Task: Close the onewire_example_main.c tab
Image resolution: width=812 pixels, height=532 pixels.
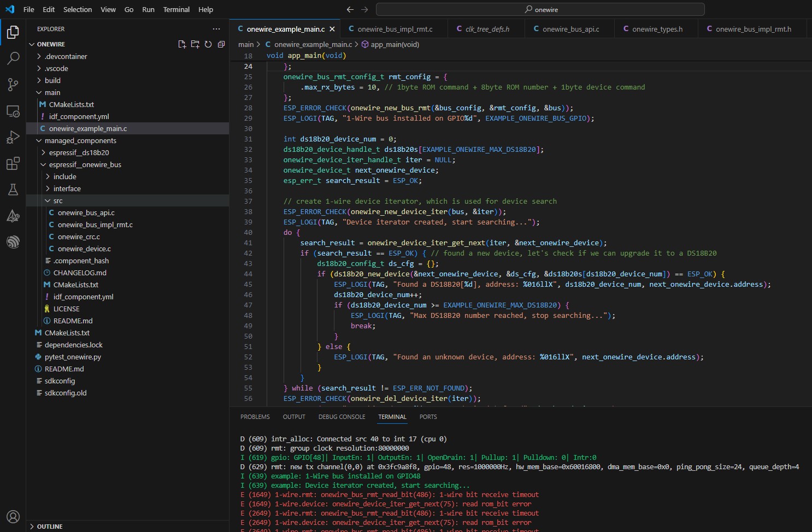Action: (332, 29)
